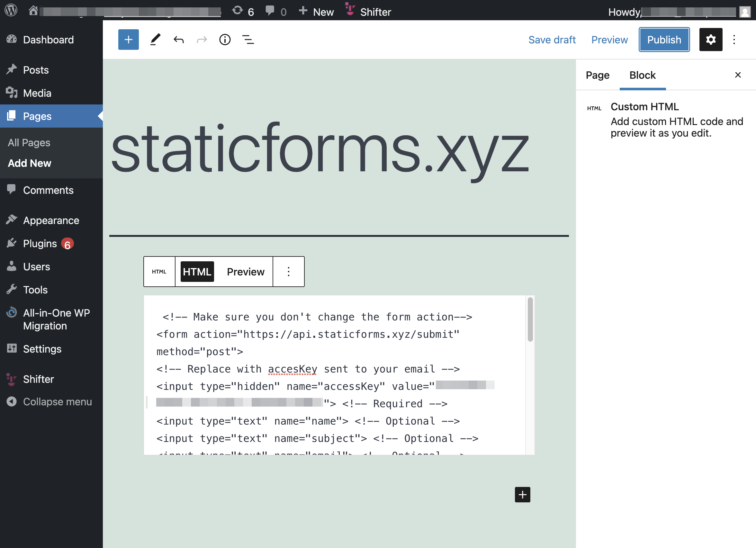The height and width of the screenshot is (548, 756).
Task: Open the New content menu
Action: (316, 11)
